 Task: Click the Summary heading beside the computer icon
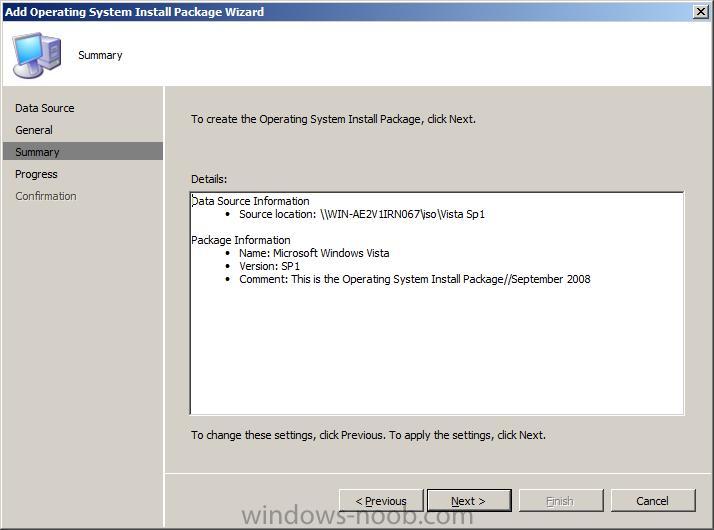pos(100,55)
